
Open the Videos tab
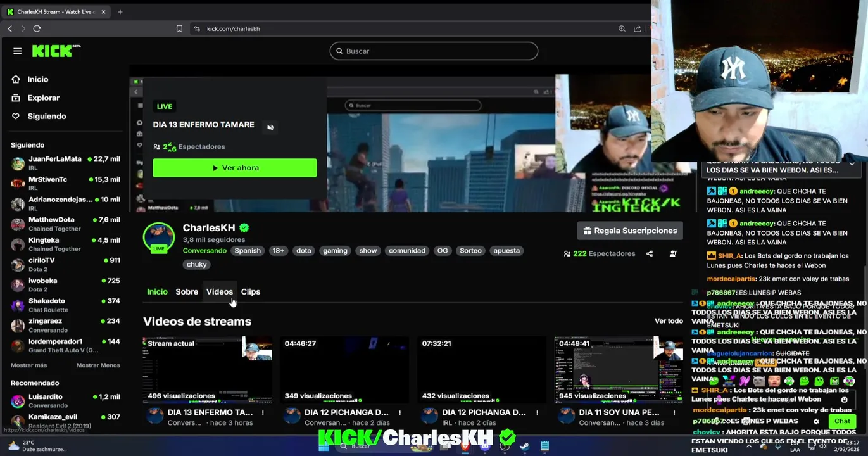pos(220,292)
